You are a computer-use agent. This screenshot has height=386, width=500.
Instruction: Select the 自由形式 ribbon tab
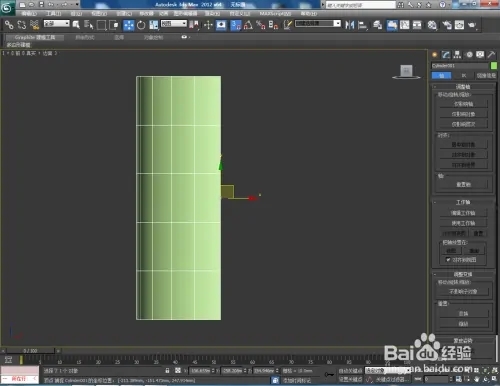coord(85,37)
